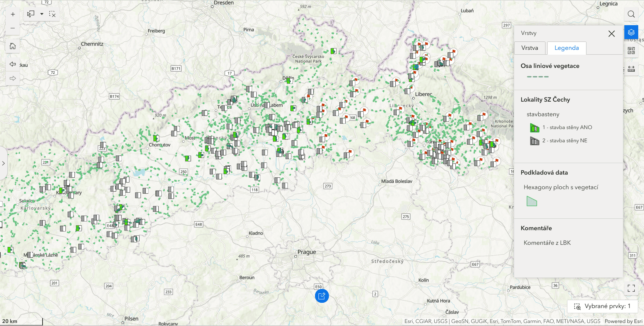This screenshot has height=326, width=644.
Task: Open Vybrané prvky: 1 selection list
Action: [602, 306]
